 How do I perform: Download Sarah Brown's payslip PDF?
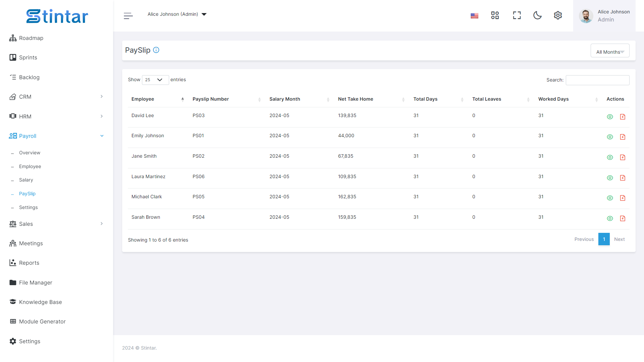coord(623,218)
